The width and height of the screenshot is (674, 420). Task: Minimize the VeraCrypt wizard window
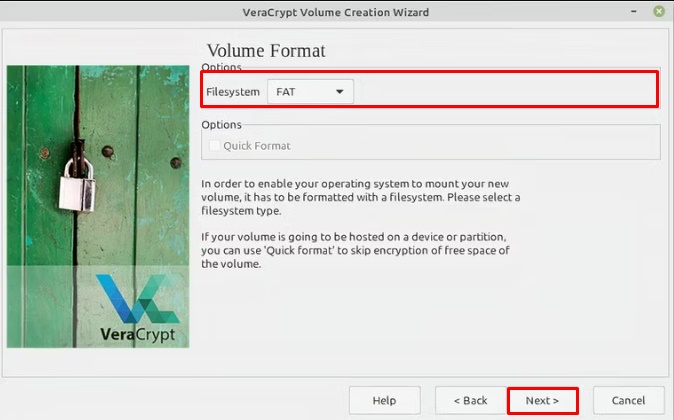634,11
